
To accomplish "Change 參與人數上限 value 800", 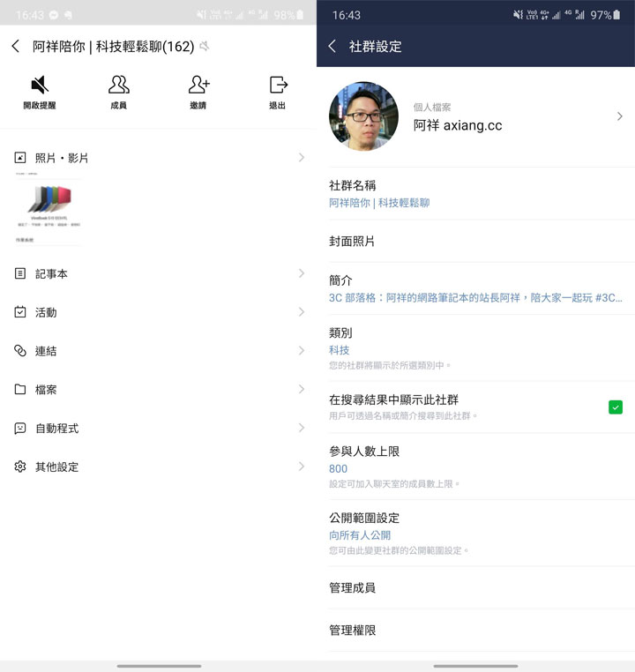I will 338,468.
